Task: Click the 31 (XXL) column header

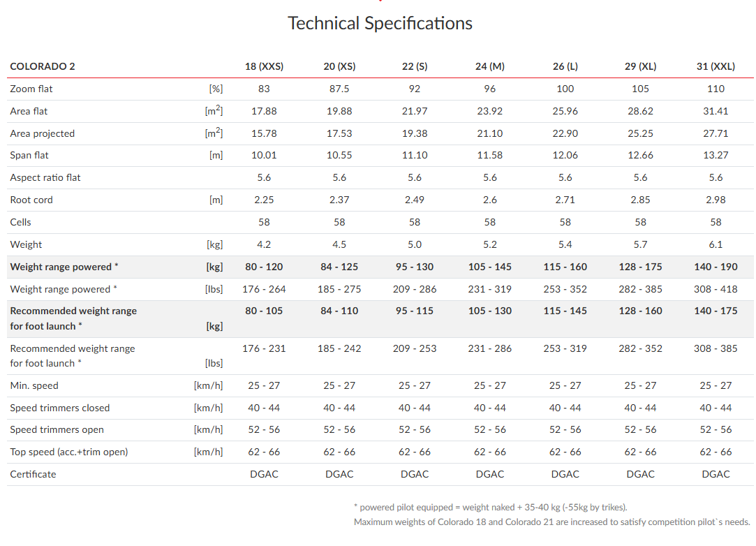Action: [x=716, y=67]
